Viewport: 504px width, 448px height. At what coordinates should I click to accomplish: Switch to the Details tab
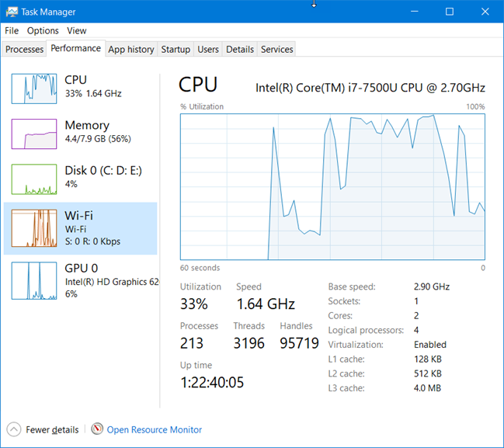click(x=240, y=49)
